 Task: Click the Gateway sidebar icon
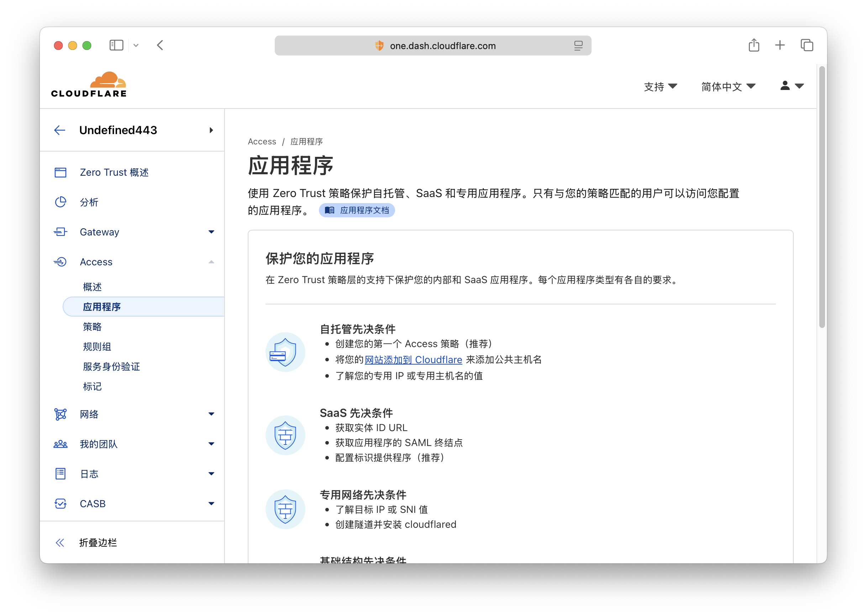point(61,232)
